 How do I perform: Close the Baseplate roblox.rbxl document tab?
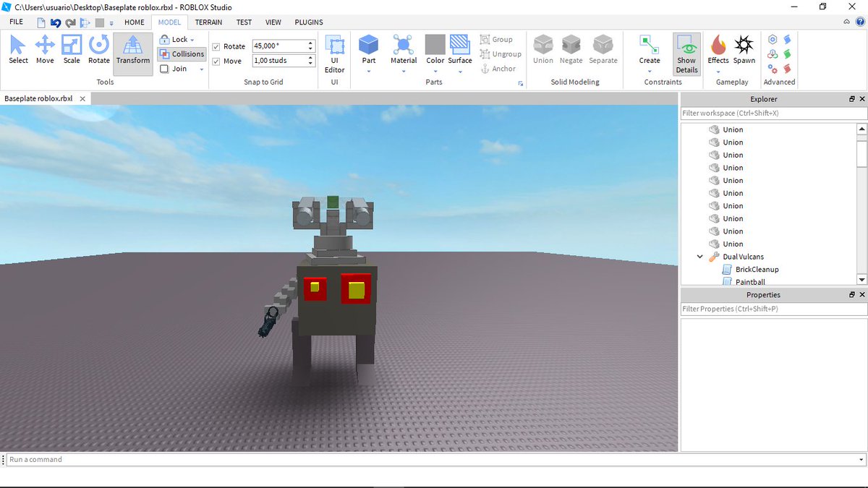coord(82,98)
